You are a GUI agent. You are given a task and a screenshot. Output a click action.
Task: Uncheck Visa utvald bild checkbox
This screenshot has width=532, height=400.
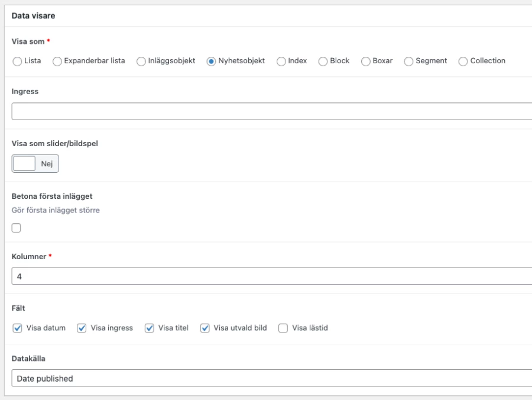(x=205, y=328)
